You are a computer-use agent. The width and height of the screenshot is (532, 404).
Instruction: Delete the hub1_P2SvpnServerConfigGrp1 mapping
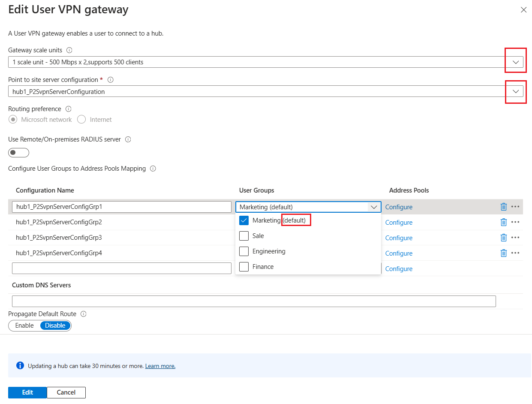[x=504, y=207]
